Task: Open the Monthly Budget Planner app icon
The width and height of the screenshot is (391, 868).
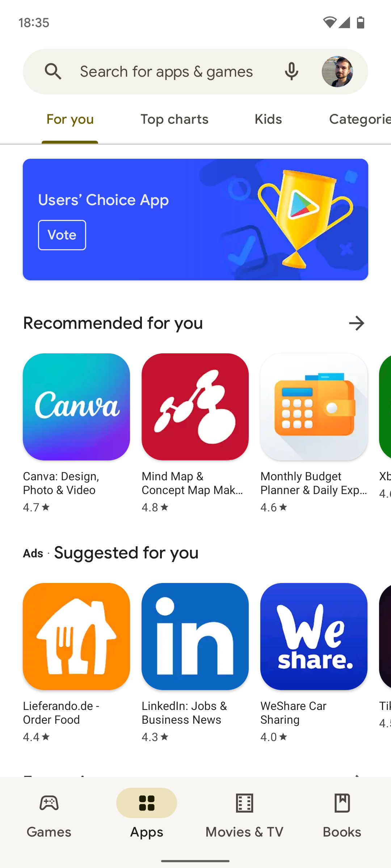Action: pyautogui.click(x=314, y=407)
